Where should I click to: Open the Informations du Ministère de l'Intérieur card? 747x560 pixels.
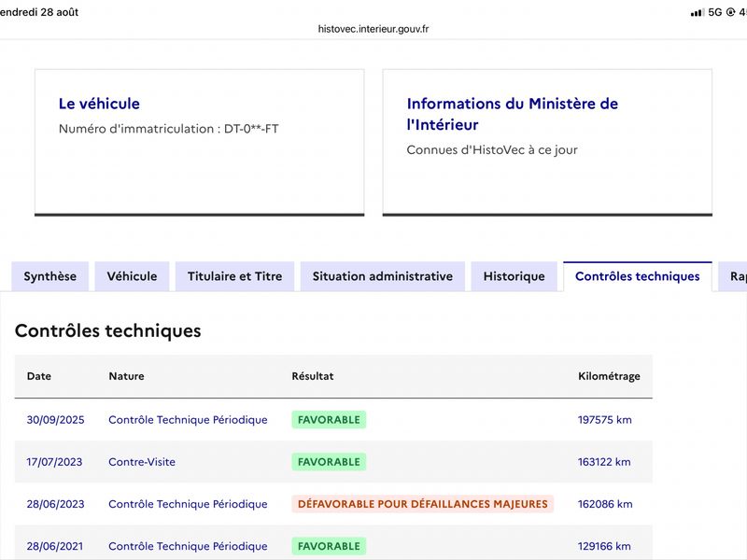[x=547, y=143]
